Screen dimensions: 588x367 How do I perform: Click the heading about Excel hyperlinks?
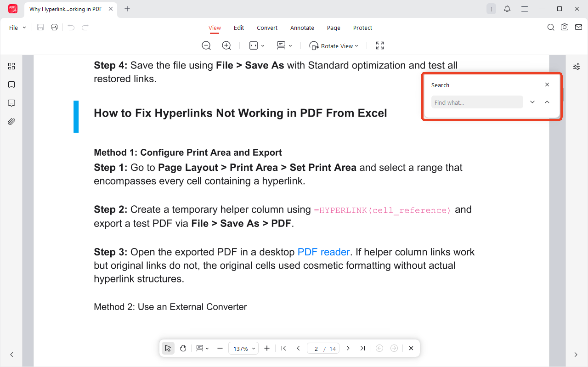(240, 113)
